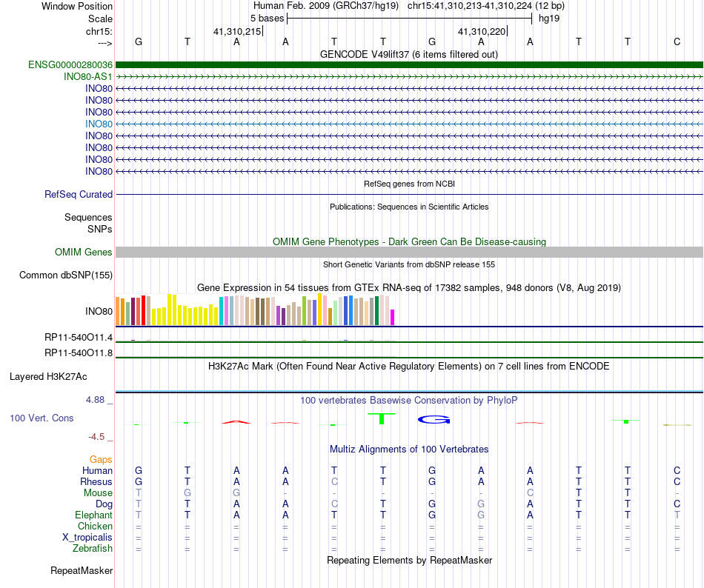The width and height of the screenshot is (704, 588).
Task: Click '100 vertebrates Basewise Conservation by PhyloP' title
Action: coord(409,400)
